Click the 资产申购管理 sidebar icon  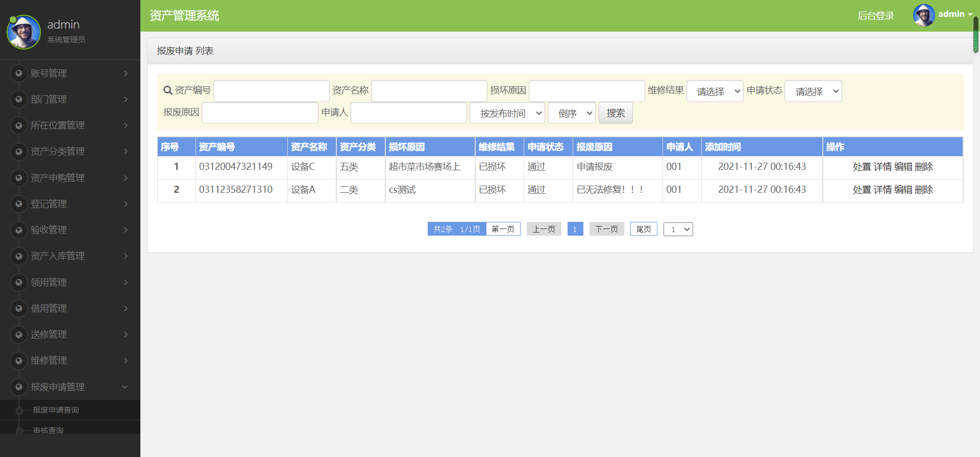(19, 178)
